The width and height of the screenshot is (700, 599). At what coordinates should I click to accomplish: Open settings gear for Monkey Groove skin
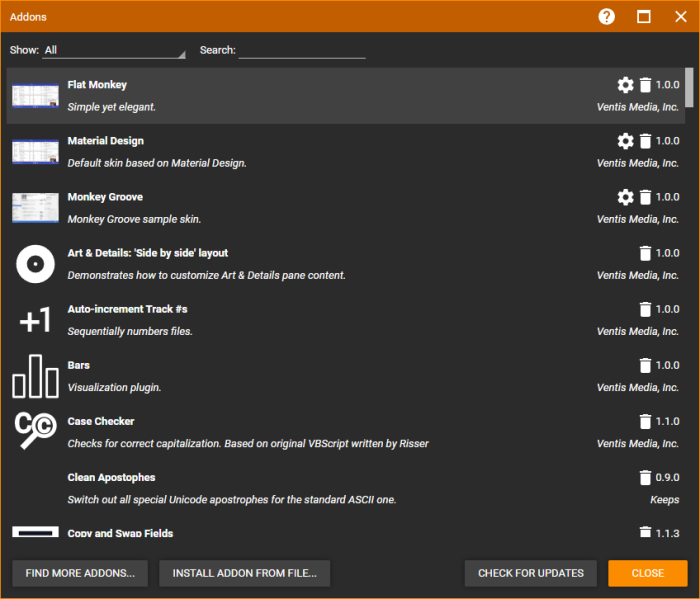(x=625, y=197)
